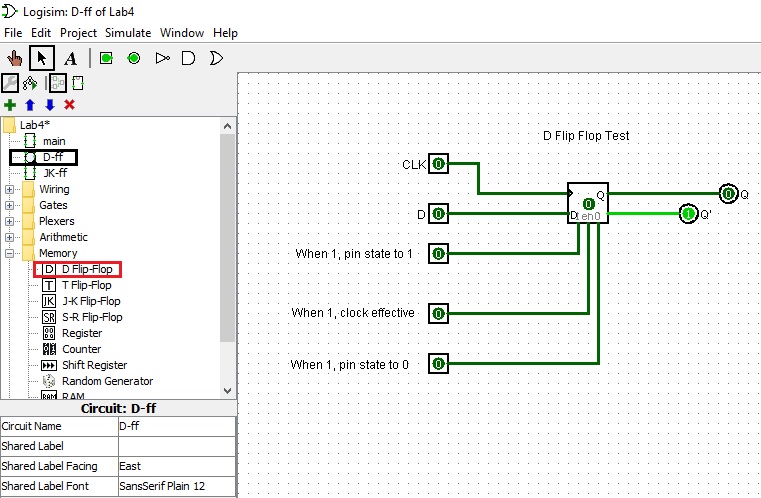
Task: Add a new circuit with green plus
Action: (10, 105)
